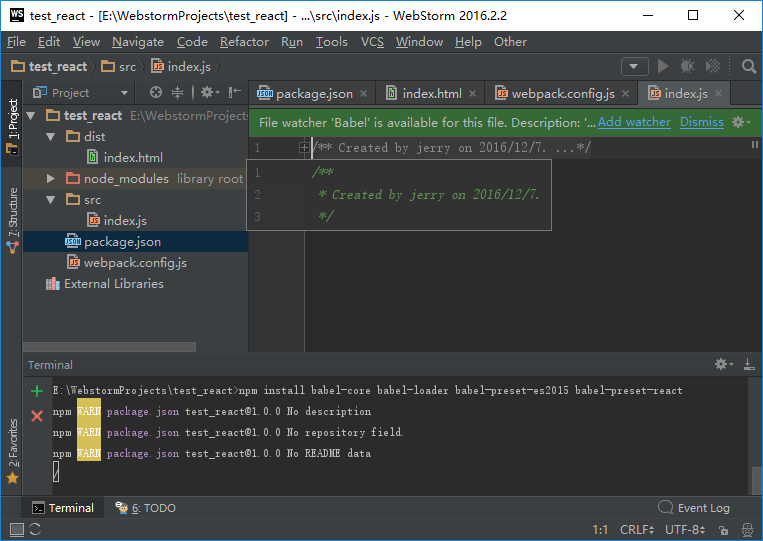Screen dimensions: 763x541
Task: Close terminal session with red X
Action: (37, 415)
